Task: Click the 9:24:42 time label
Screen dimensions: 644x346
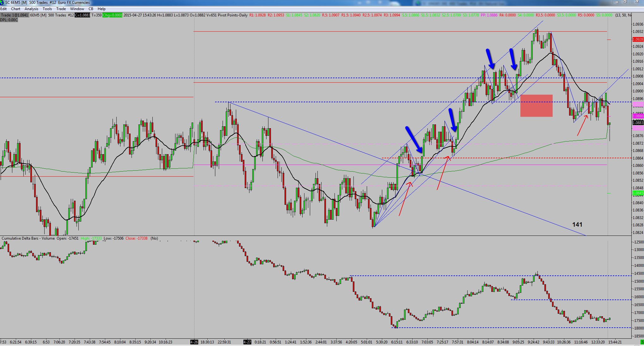Action: click(533, 342)
